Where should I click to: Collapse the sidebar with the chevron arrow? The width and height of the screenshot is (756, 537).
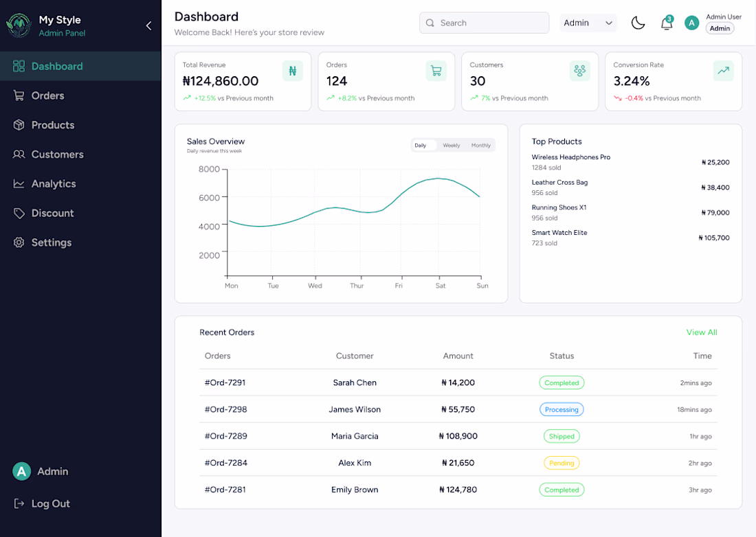point(148,25)
